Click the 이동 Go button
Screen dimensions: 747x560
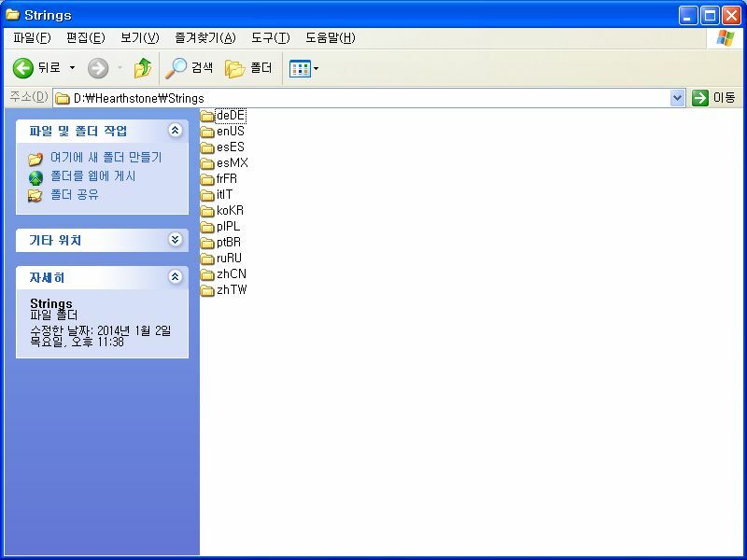[713, 98]
